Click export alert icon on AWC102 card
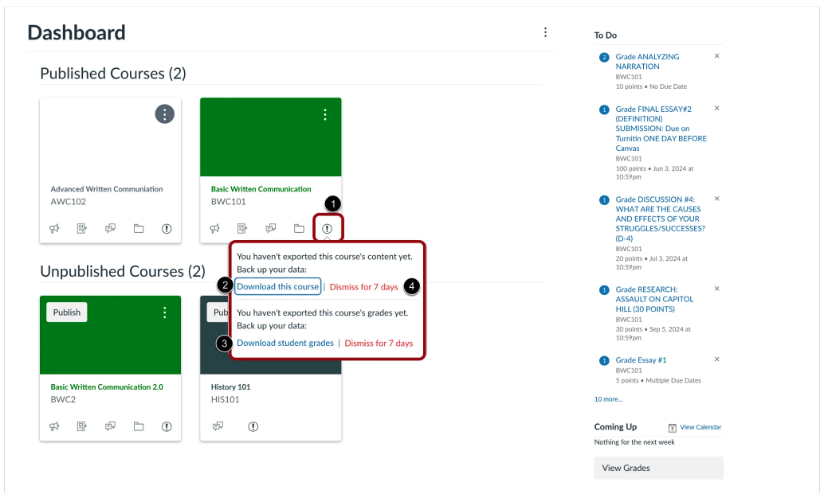The image size is (834, 493). [x=166, y=229]
